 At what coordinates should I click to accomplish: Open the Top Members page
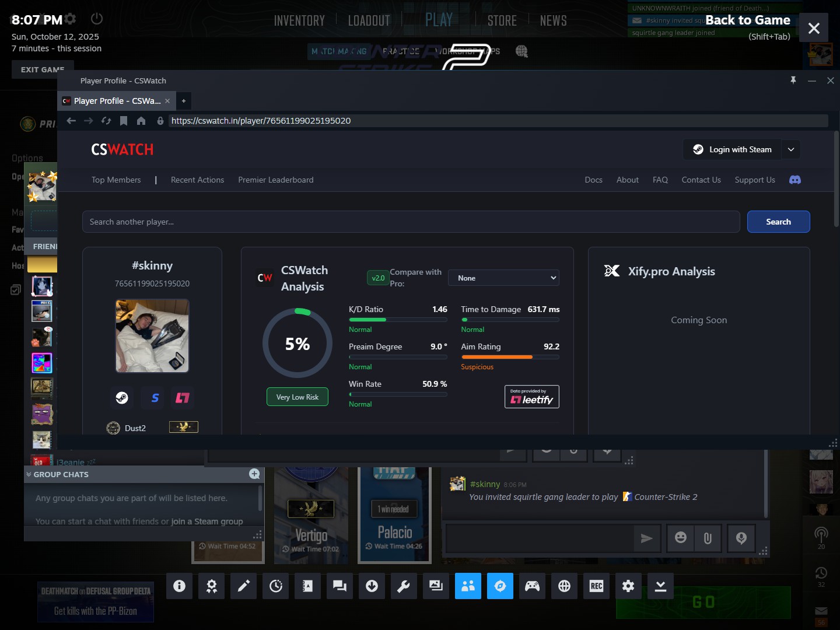[x=116, y=180]
